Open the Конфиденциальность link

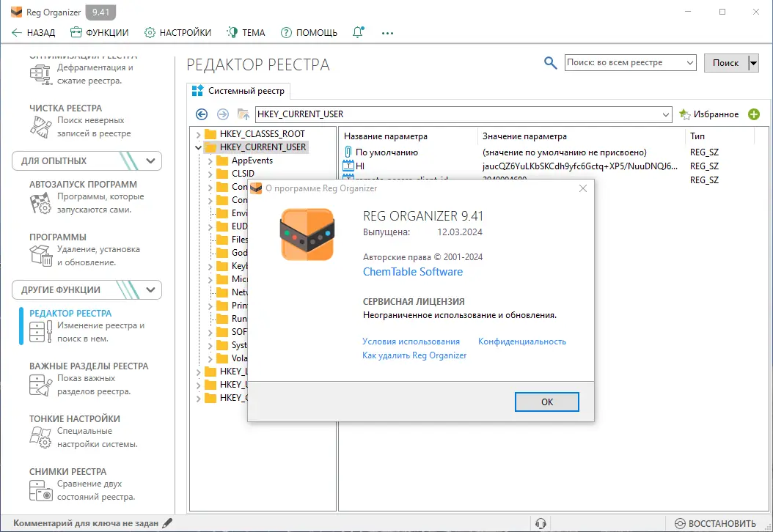(x=522, y=341)
